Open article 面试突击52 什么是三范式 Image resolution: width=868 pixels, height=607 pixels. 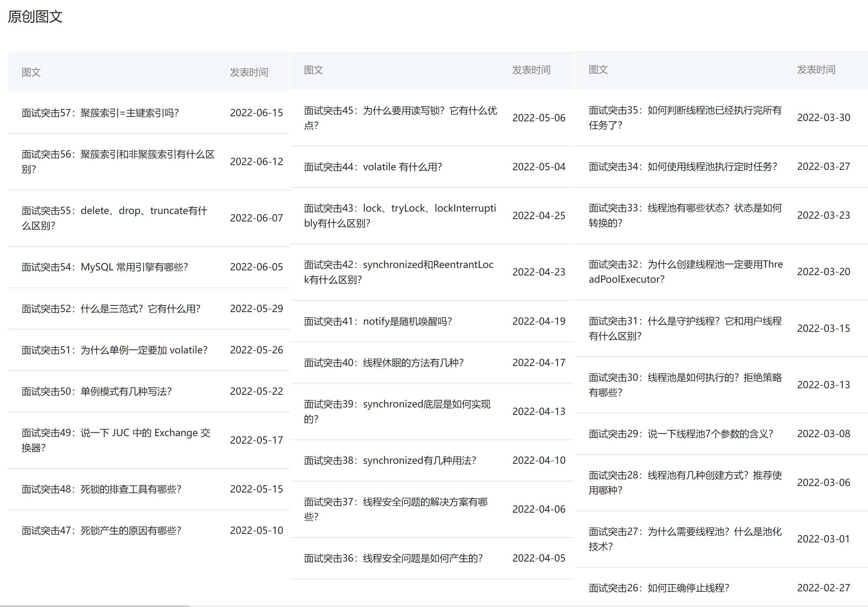pos(111,308)
